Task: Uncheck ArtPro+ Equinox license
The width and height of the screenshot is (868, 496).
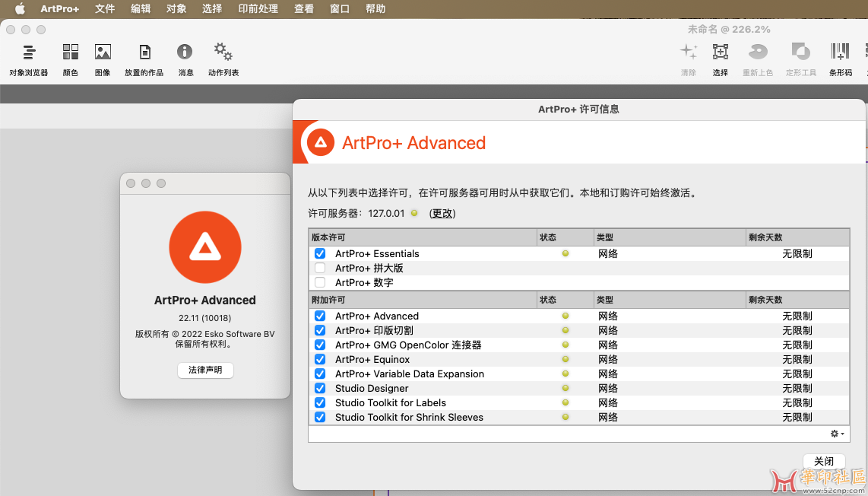Action: click(320, 359)
